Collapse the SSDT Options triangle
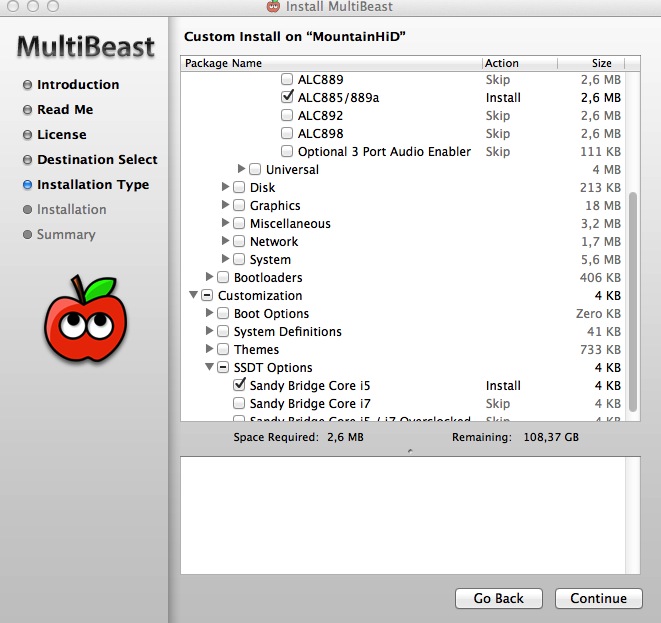661x623 pixels. [x=209, y=367]
